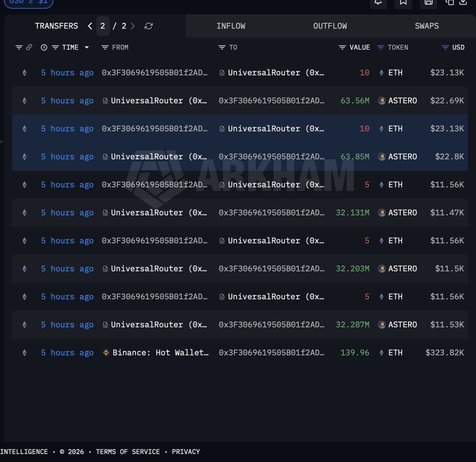Open recipient address in 32.131M ASTERO row
Screen dimensions: 476x462
[x=272, y=213]
